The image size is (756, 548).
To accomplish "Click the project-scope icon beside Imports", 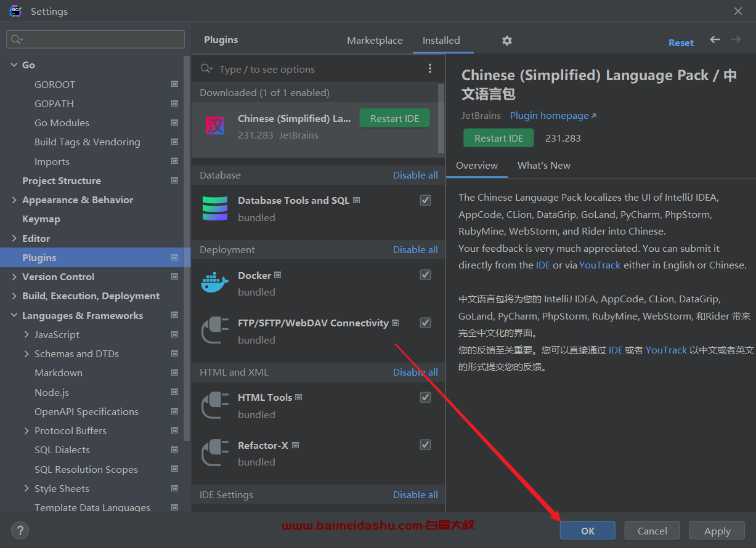I will 175,161.
